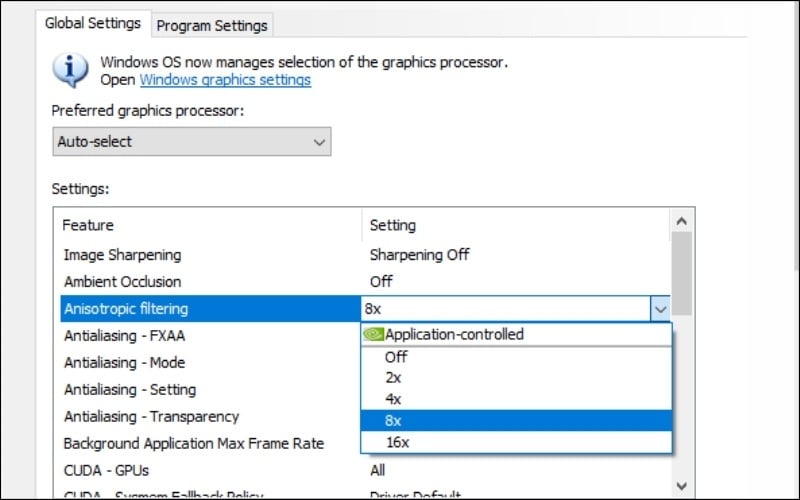Screen dimensions: 800x500
Task: Click the Anisotropic filtering dropdown arrow
Action: click(659, 309)
